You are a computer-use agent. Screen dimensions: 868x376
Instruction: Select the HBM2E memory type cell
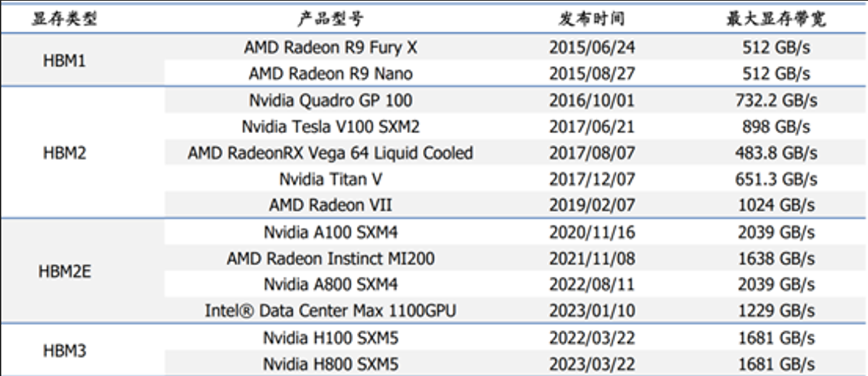(x=64, y=272)
